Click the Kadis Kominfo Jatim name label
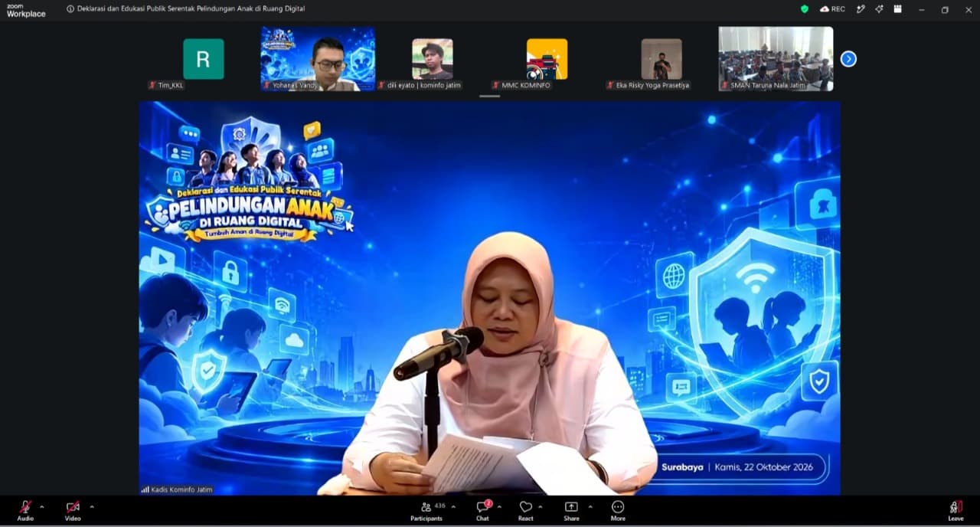Viewport: 980px width, 527px height. (x=177, y=489)
